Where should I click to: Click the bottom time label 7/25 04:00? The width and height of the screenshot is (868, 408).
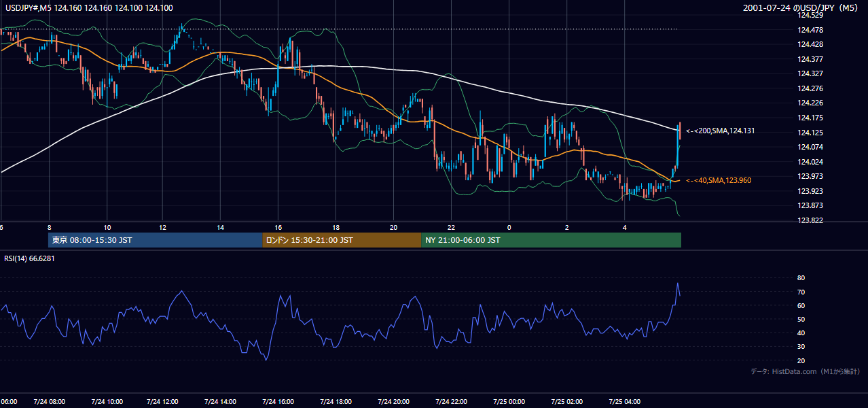(x=624, y=402)
